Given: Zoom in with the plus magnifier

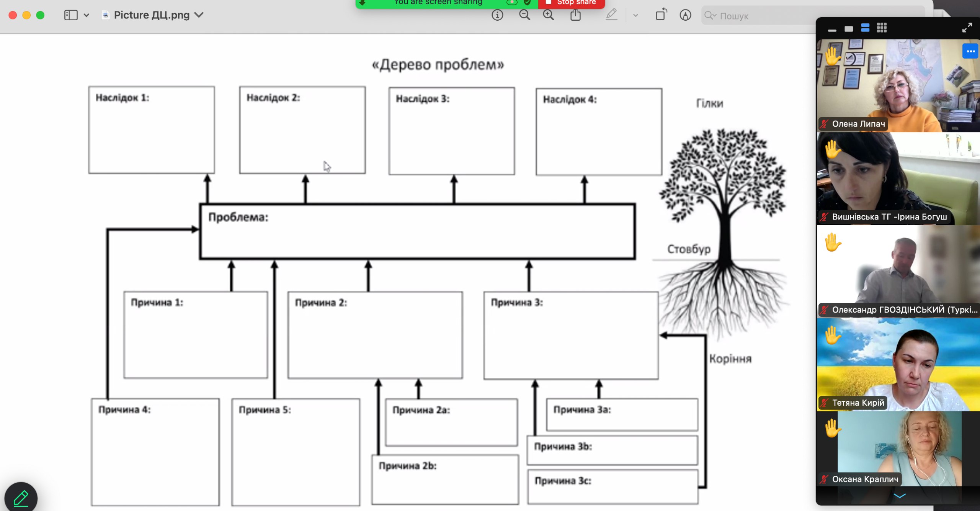Looking at the screenshot, I should pyautogui.click(x=549, y=15).
